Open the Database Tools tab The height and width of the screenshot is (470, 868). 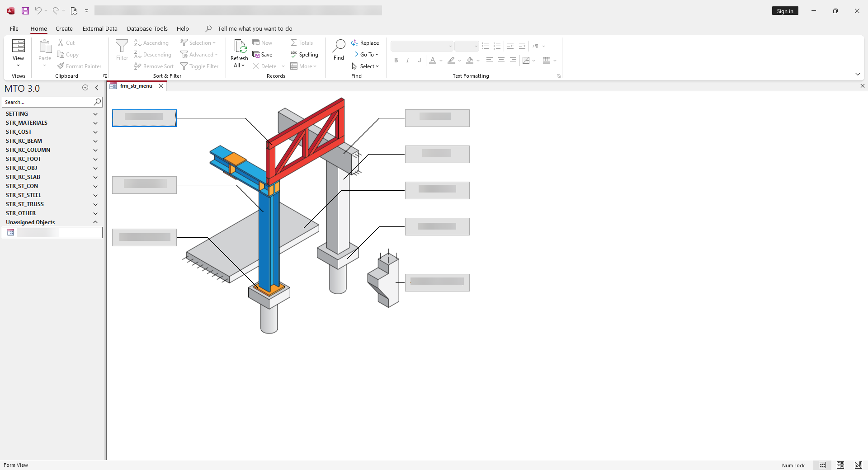147,28
